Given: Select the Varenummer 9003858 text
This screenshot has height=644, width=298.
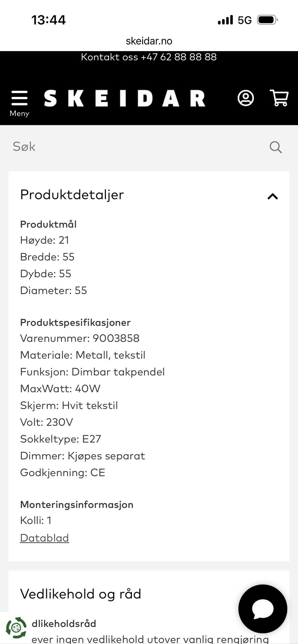Looking at the screenshot, I should pos(80,338).
